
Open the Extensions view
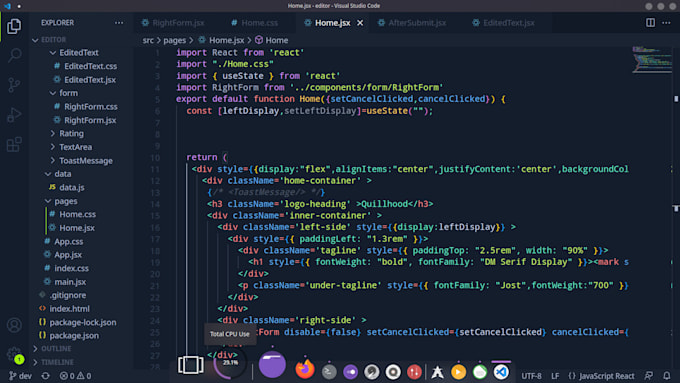14,144
